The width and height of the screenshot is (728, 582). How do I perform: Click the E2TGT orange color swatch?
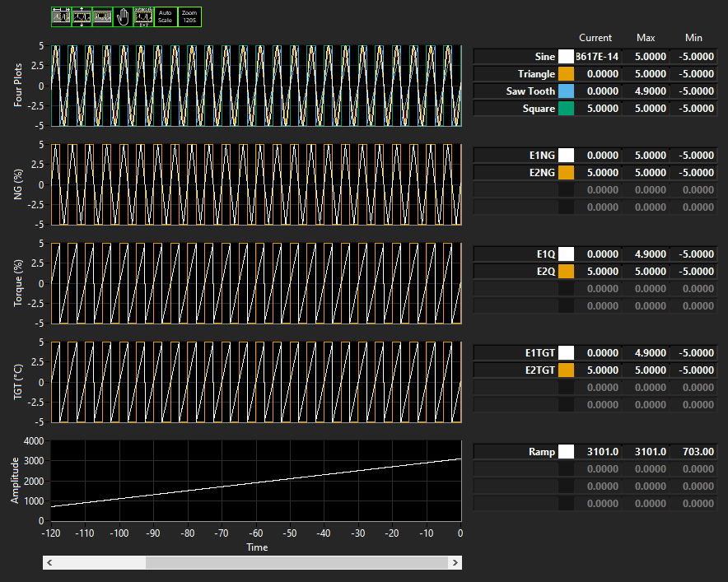[566, 370]
